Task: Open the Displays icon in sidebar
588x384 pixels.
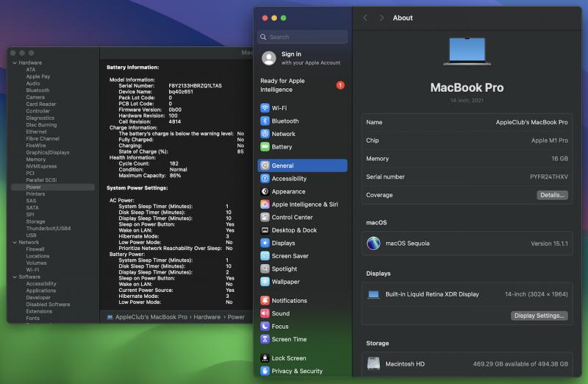Action: coord(265,243)
